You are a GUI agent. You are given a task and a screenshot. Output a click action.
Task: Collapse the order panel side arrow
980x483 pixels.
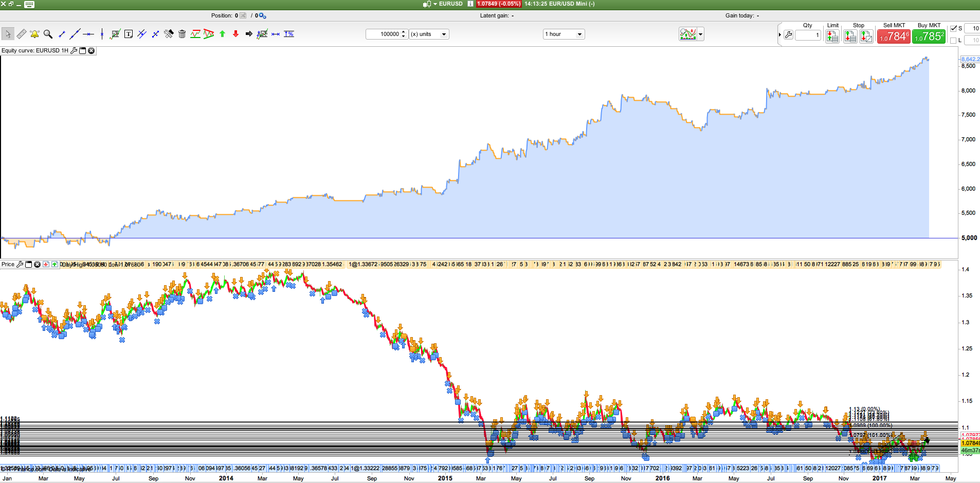tap(780, 35)
